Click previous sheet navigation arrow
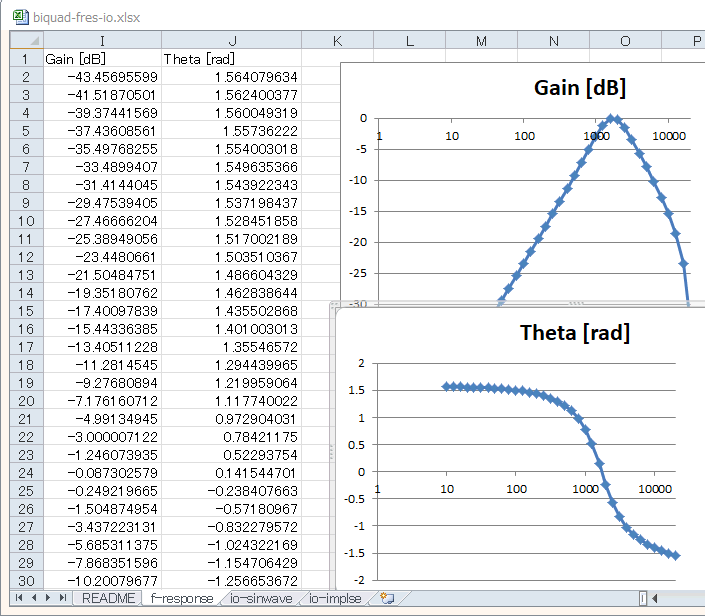The width and height of the screenshot is (705, 616). [34, 598]
